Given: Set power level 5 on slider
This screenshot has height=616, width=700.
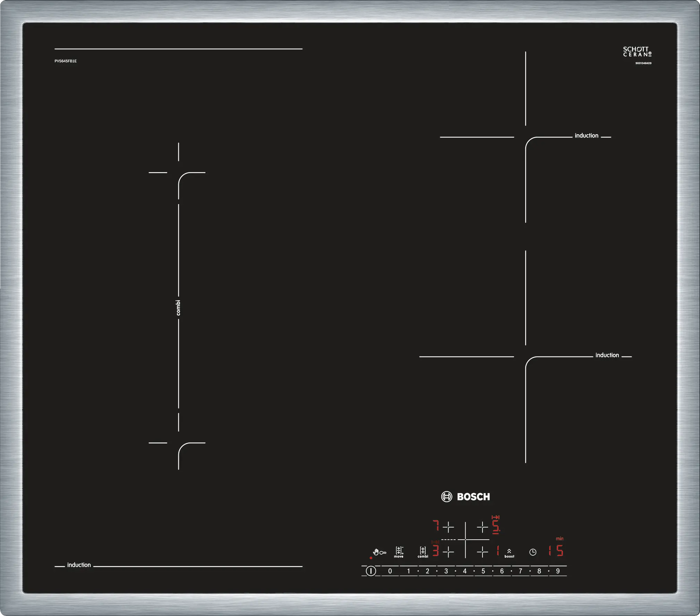Looking at the screenshot, I should click(483, 571).
